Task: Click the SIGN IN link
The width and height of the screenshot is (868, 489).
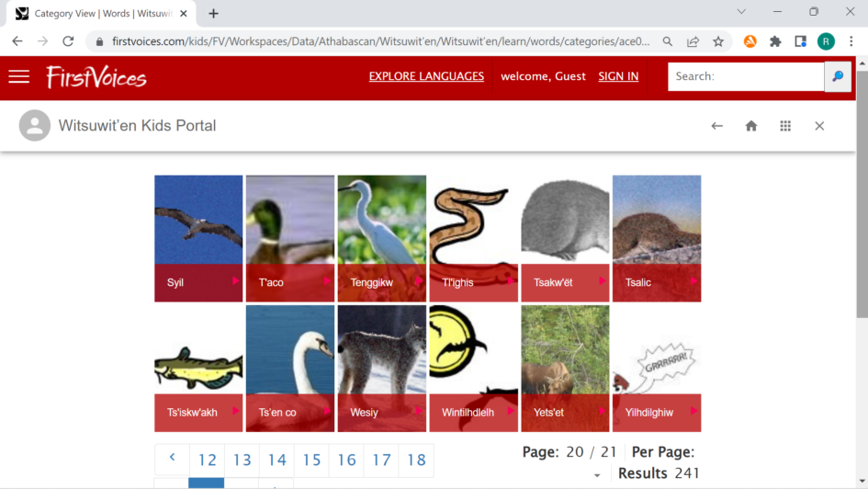Action: [618, 76]
